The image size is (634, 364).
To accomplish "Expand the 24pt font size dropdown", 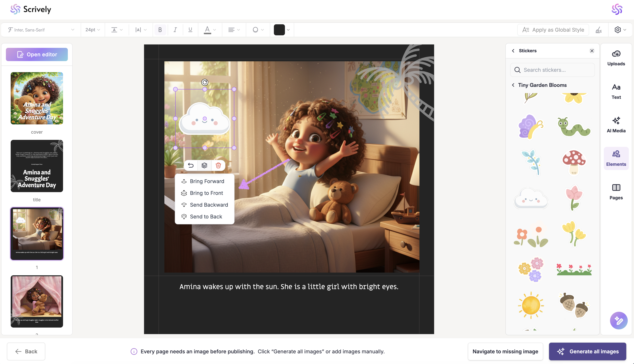I will 93,30.
